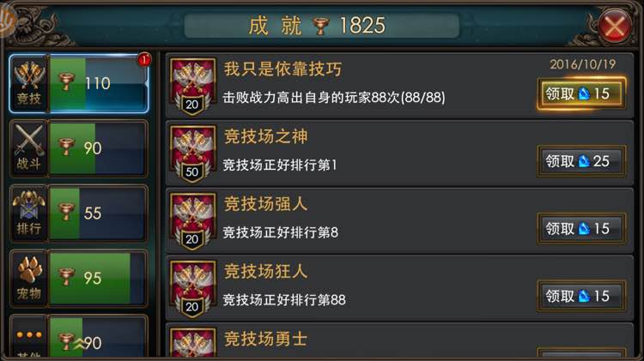Select the 排行 ranking helmet icon
Screen dimensions: 644x361
coord(28,213)
